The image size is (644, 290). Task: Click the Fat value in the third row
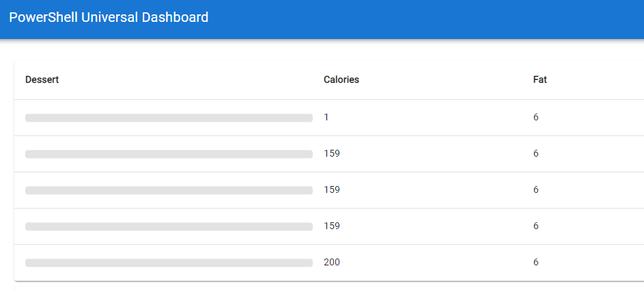[x=536, y=190]
